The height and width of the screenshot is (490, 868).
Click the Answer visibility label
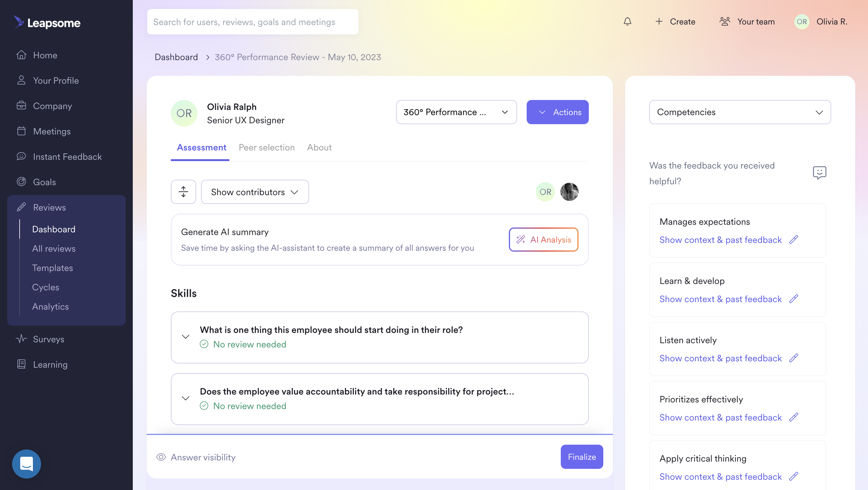pyautogui.click(x=203, y=457)
